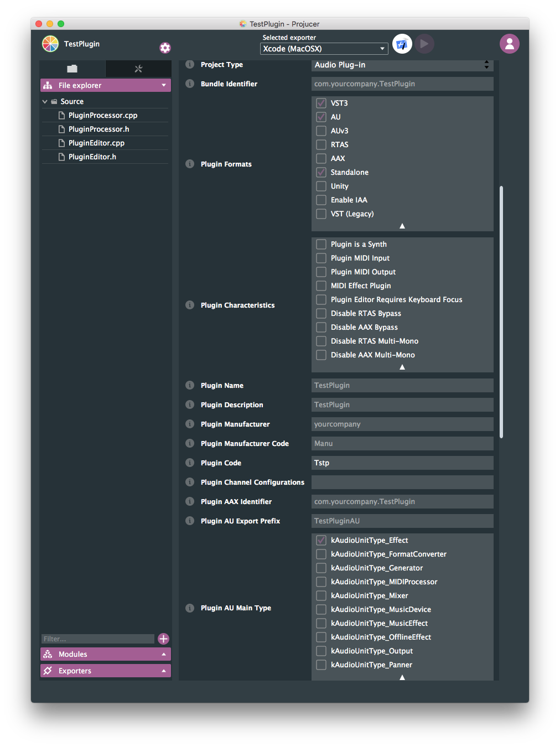The width and height of the screenshot is (560, 747).
Task: Click the Plugin Manufacturer Code field
Action: click(402, 443)
